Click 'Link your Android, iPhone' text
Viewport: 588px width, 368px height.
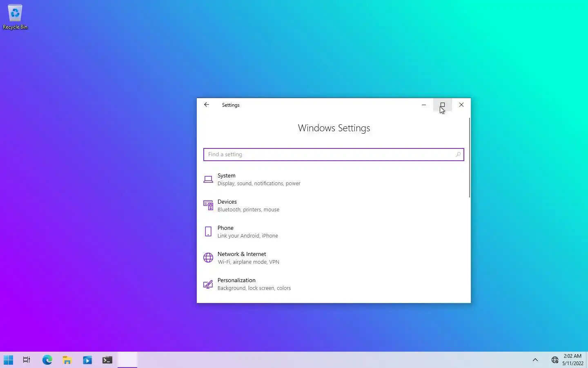(247, 236)
